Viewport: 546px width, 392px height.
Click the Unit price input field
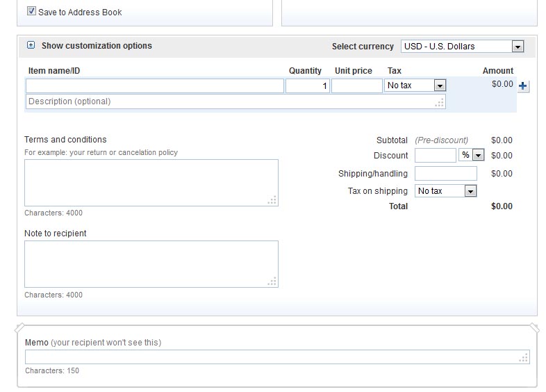[x=356, y=86]
